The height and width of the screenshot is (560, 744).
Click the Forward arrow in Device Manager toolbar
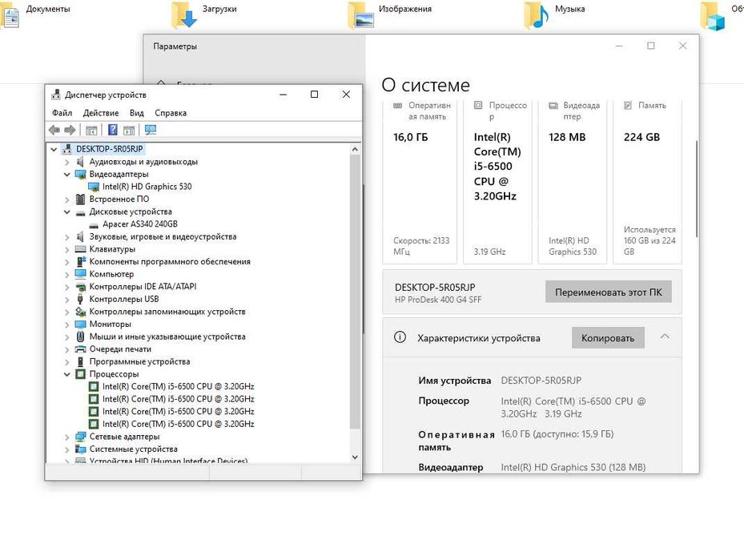tap(70, 130)
